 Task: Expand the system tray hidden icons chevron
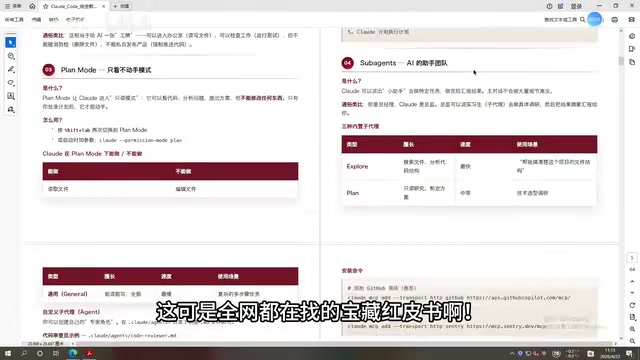click(x=512, y=353)
